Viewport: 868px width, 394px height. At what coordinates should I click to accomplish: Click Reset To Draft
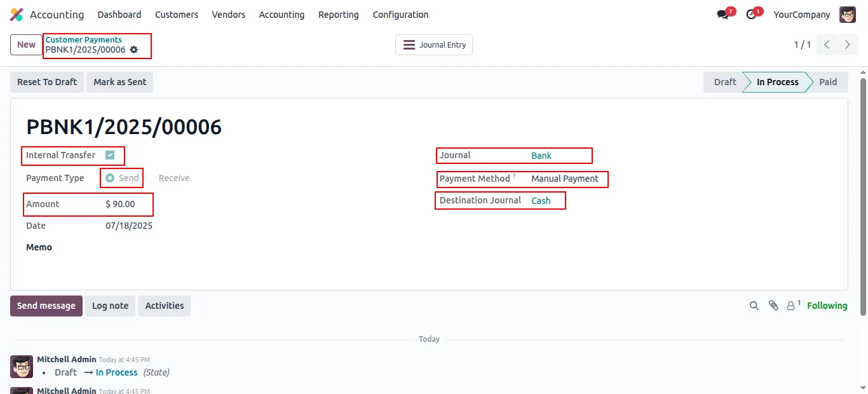pyautogui.click(x=47, y=82)
